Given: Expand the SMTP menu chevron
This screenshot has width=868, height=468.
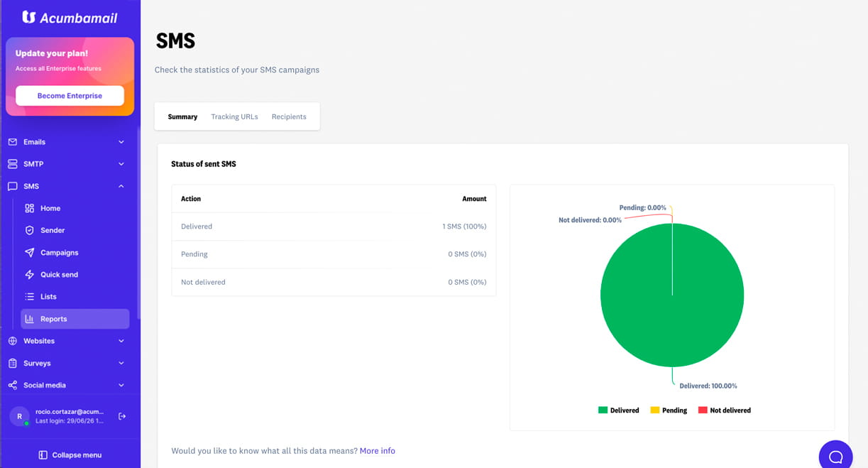Looking at the screenshot, I should [121, 164].
